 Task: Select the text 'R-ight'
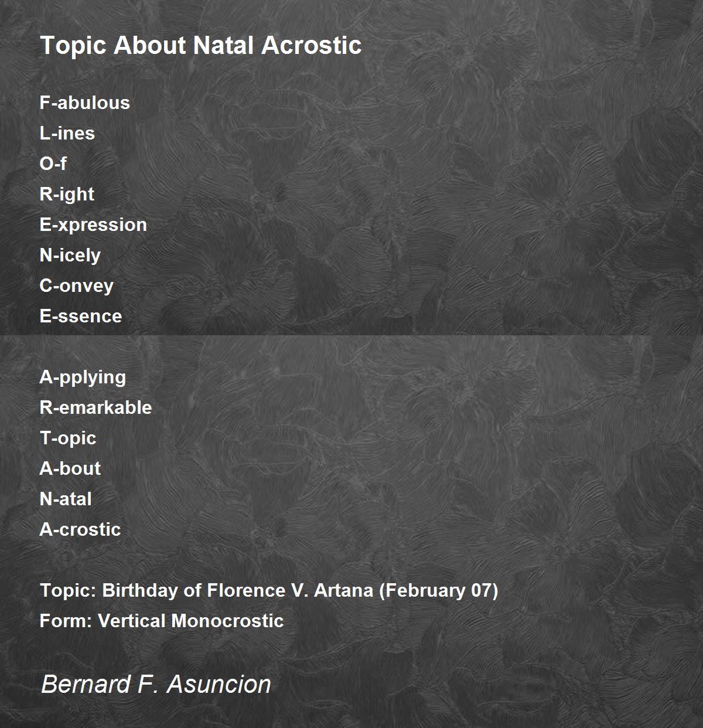point(67,195)
